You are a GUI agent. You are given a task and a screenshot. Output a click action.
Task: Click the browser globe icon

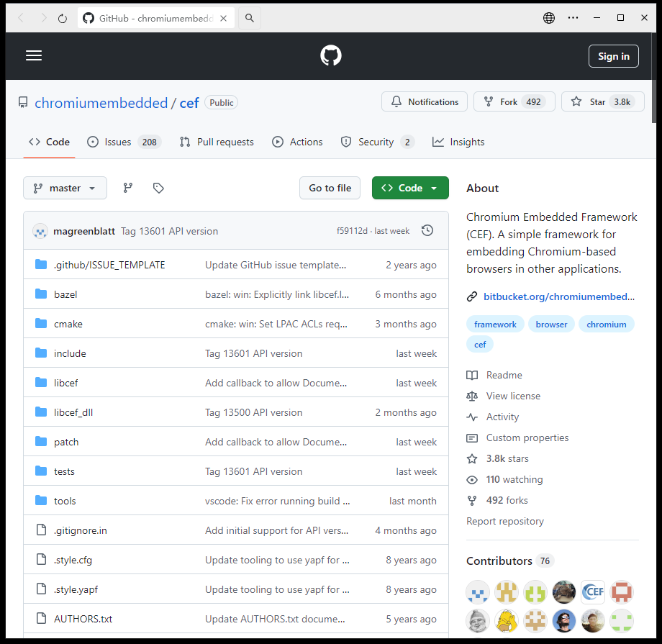(x=549, y=18)
